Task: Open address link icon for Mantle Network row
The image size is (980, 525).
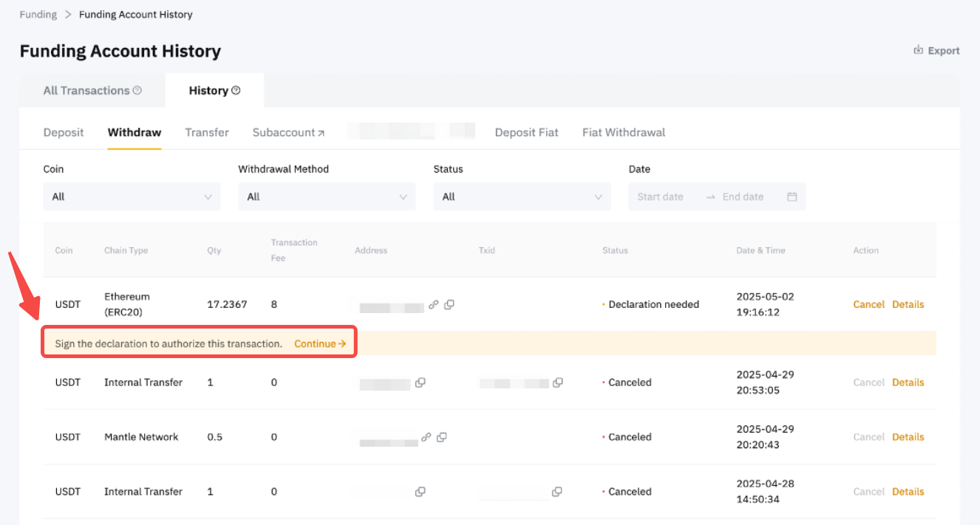Action: click(426, 437)
